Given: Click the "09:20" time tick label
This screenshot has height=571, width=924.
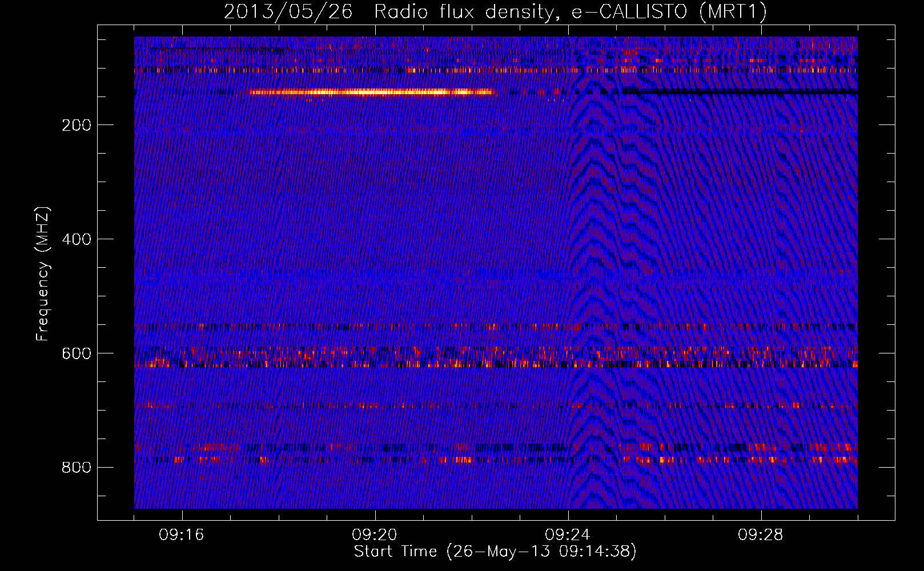Looking at the screenshot, I should (375, 535).
